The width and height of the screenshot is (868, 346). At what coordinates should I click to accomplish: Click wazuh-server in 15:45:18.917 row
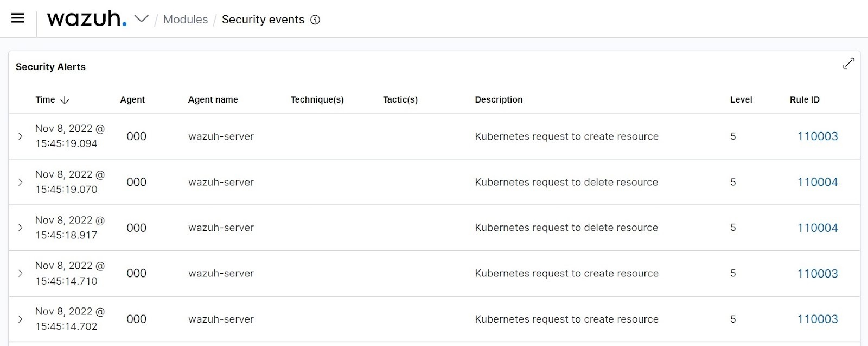point(221,228)
